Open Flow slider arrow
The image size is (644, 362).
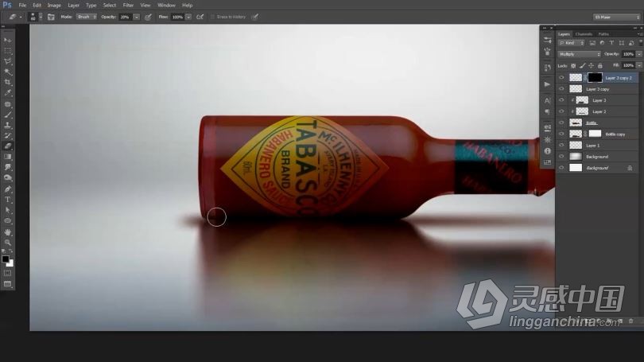[188, 17]
